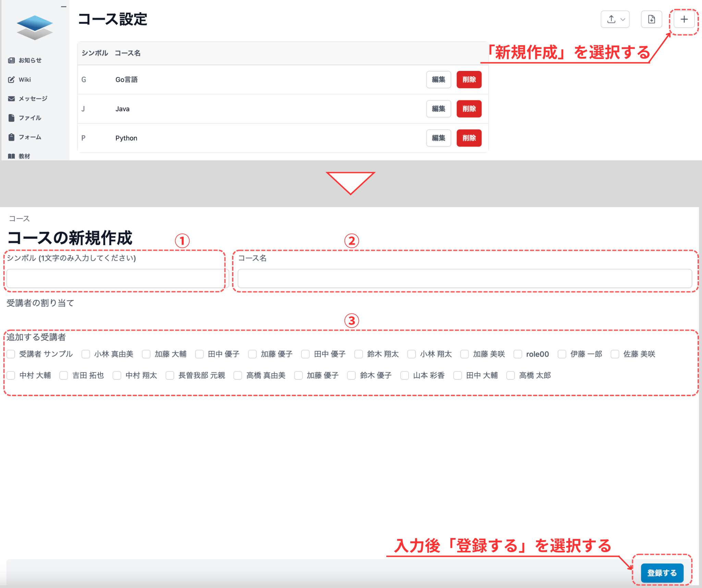
Task: Collapse the sidebar with the minus control
Action: [64, 6]
